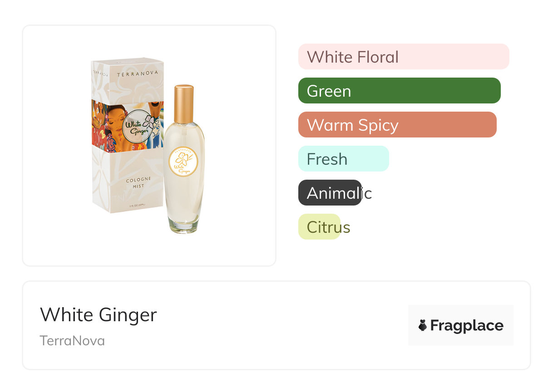The image size is (553, 392).
Task: Click the Cologne Mist text on box
Action: coord(138,183)
